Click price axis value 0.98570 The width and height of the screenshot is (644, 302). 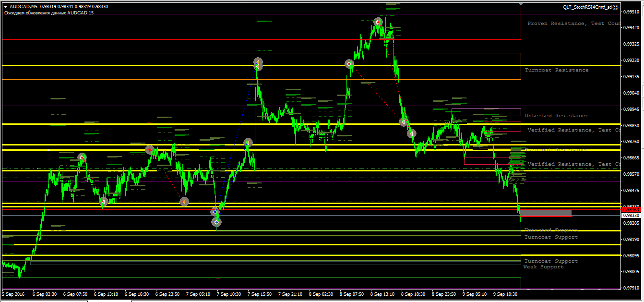click(632, 174)
